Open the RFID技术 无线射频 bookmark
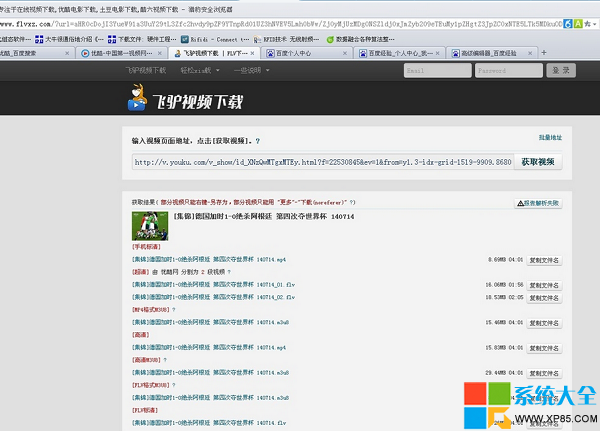Image resolution: width=600 pixels, height=431 pixels. coord(286,39)
